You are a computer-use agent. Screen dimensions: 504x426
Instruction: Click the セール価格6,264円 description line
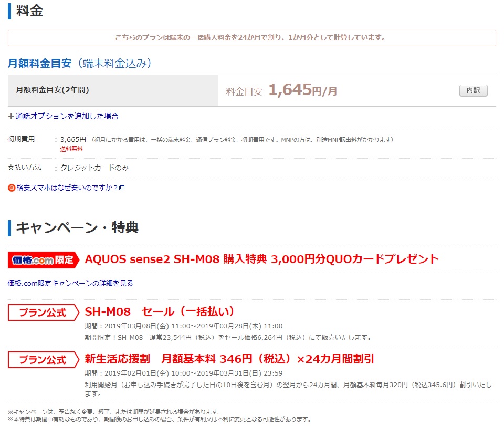[x=228, y=338]
